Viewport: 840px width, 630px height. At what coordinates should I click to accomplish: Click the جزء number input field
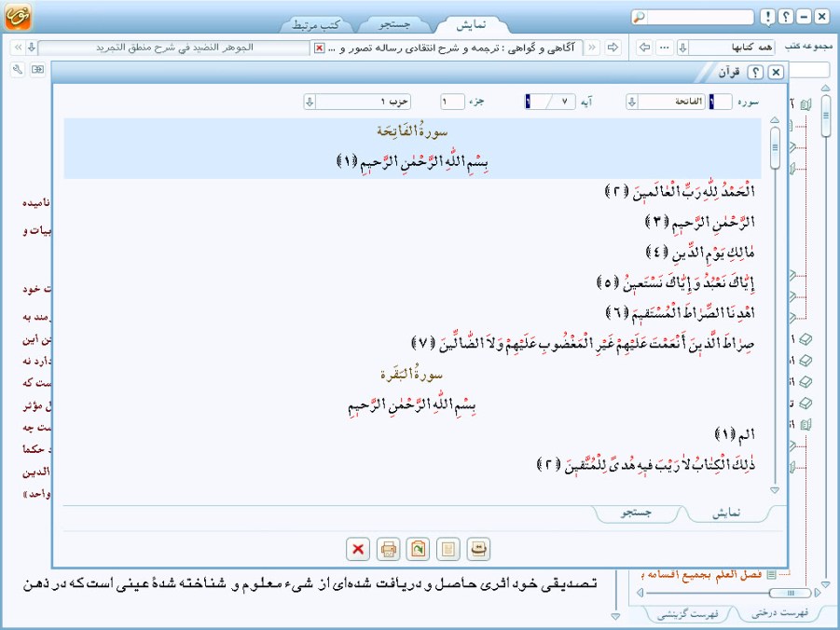pos(452,102)
